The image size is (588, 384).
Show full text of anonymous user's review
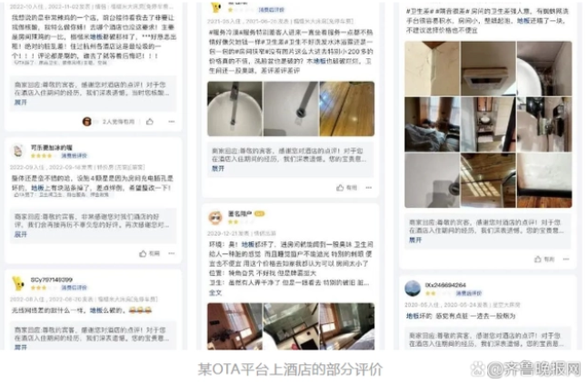coord(215,292)
